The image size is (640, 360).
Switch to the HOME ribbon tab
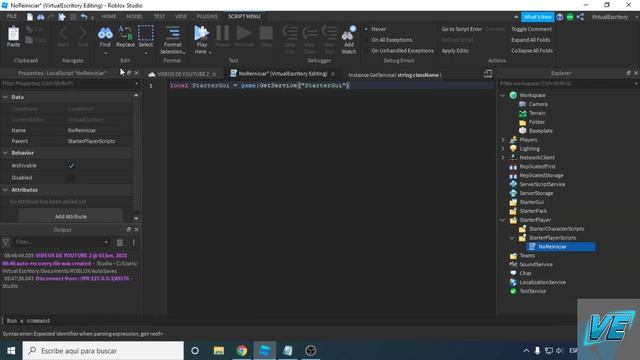(109, 17)
